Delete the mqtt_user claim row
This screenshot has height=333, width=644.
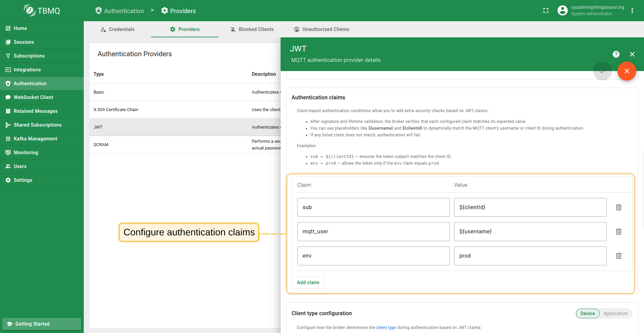coord(618,232)
